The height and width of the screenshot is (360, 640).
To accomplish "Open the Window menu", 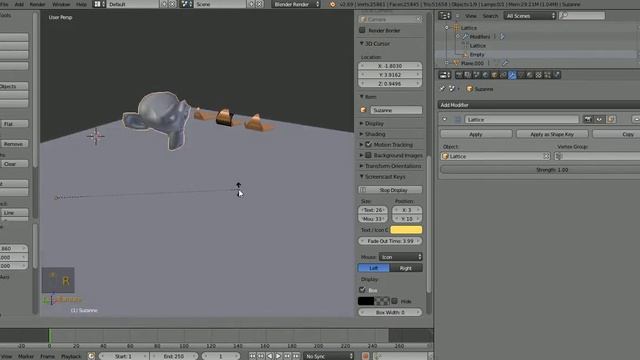I will [61, 4].
